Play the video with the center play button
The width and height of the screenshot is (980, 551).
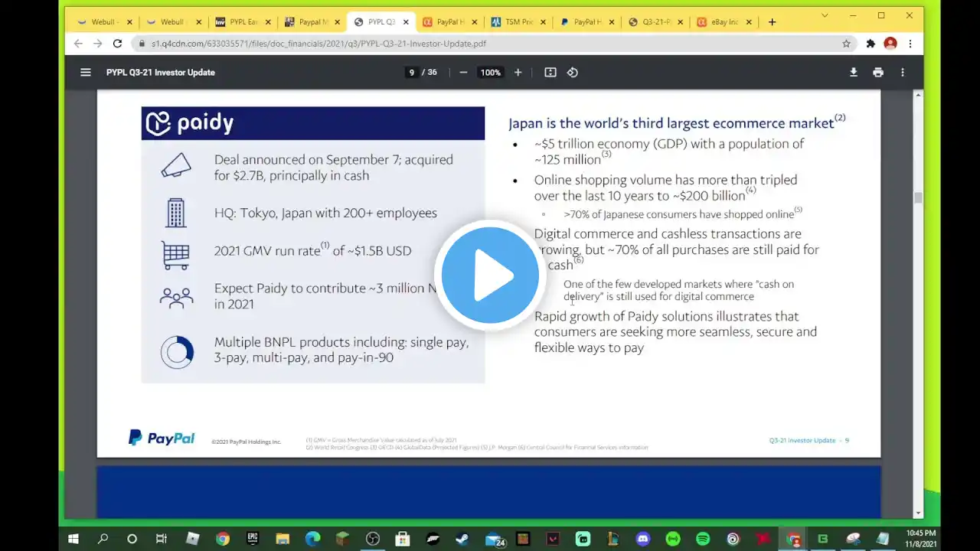pos(490,275)
